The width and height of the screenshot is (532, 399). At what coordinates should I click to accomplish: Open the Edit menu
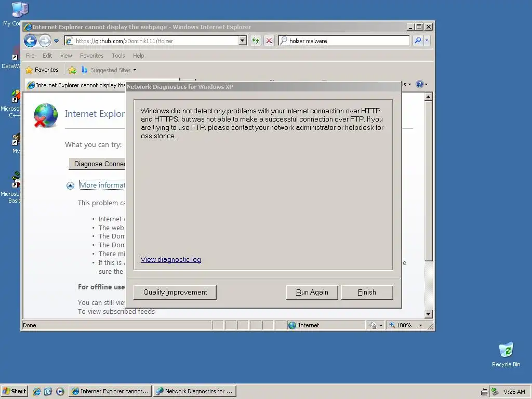coord(47,56)
